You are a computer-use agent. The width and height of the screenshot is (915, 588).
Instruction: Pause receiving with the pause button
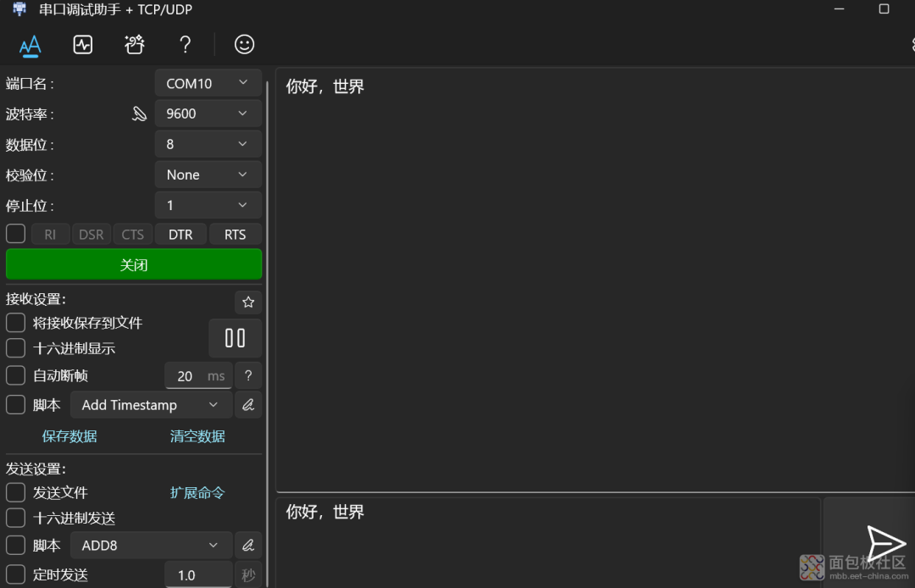click(236, 338)
